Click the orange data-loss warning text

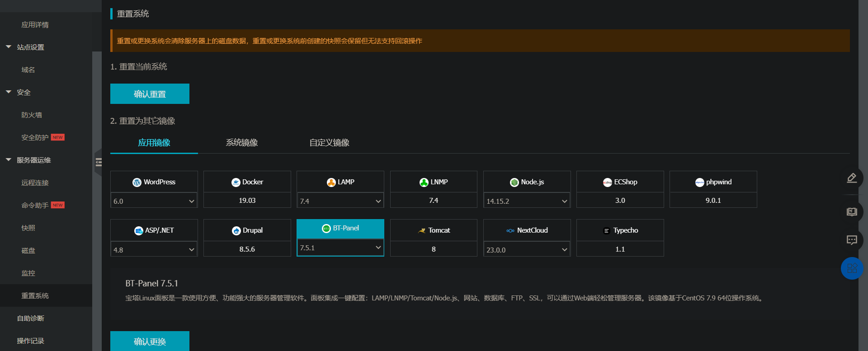click(269, 41)
